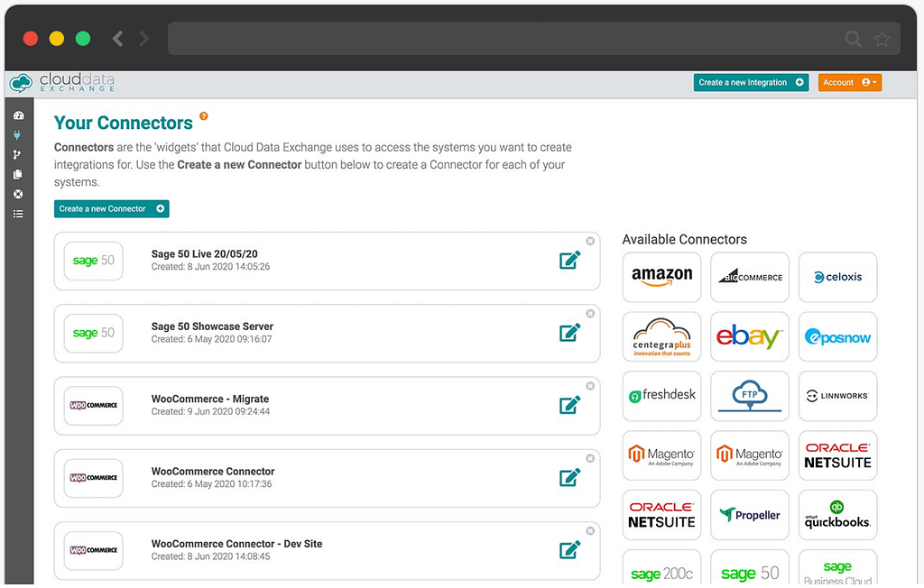The image size is (924, 588).
Task: Open the list icon in sidebar
Action: click(x=18, y=214)
